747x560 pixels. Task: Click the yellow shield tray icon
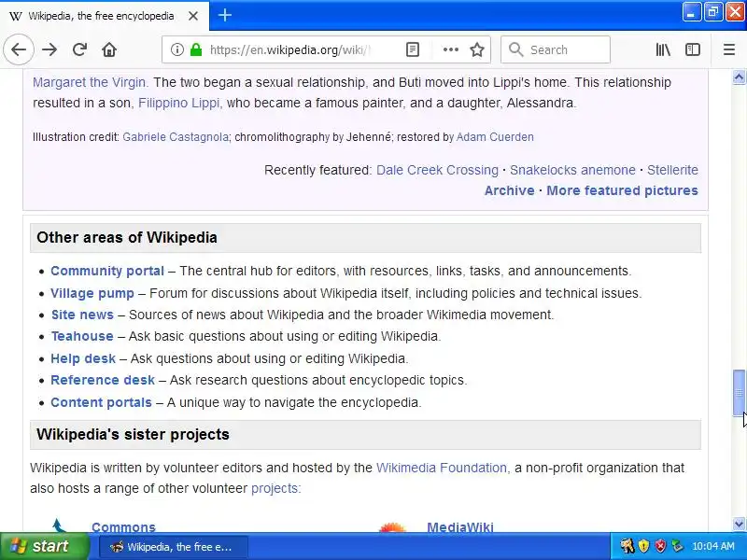[643, 546]
